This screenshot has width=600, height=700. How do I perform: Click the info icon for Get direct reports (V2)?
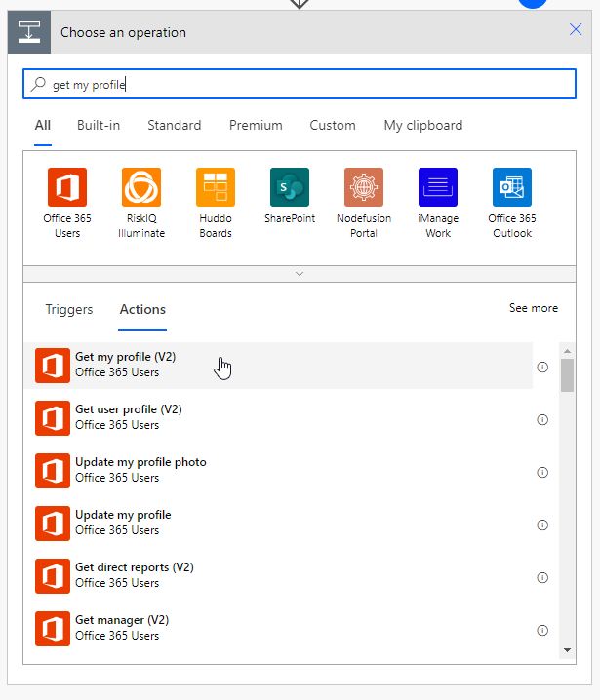[x=542, y=578]
